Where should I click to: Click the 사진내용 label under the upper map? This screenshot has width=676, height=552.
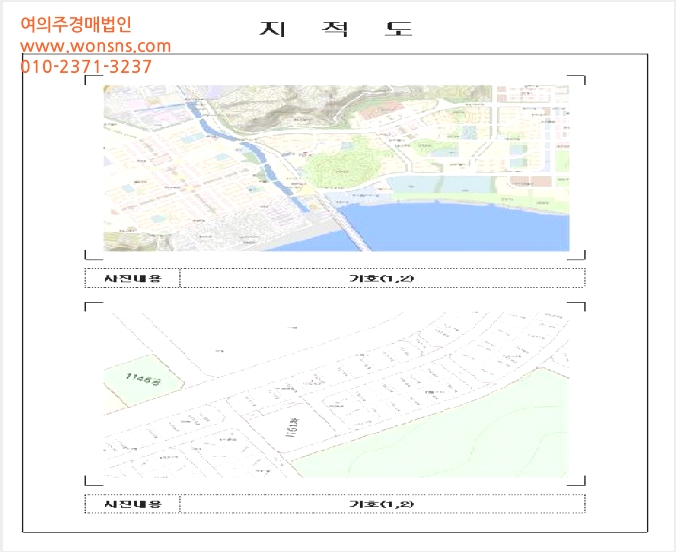pyautogui.click(x=133, y=278)
